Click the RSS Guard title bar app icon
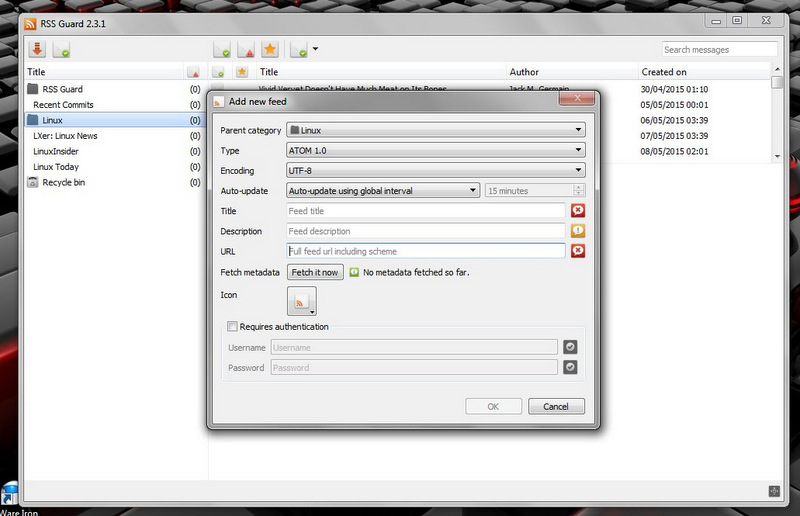This screenshot has width=800, height=516. pos(30,23)
